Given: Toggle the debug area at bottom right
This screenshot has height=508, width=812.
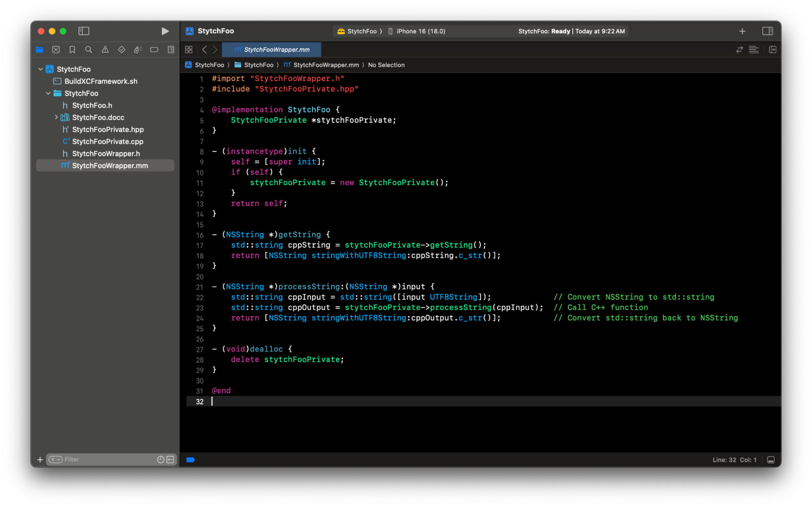Looking at the screenshot, I should [x=771, y=460].
